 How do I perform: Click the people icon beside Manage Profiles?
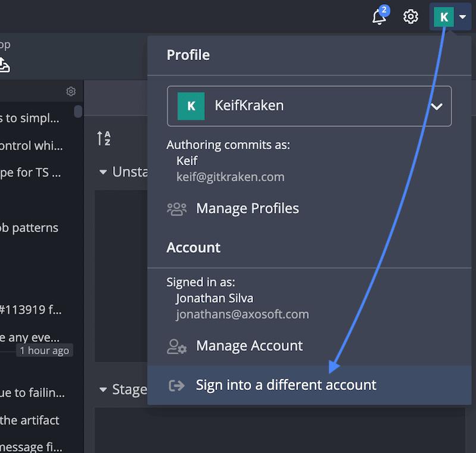point(177,209)
